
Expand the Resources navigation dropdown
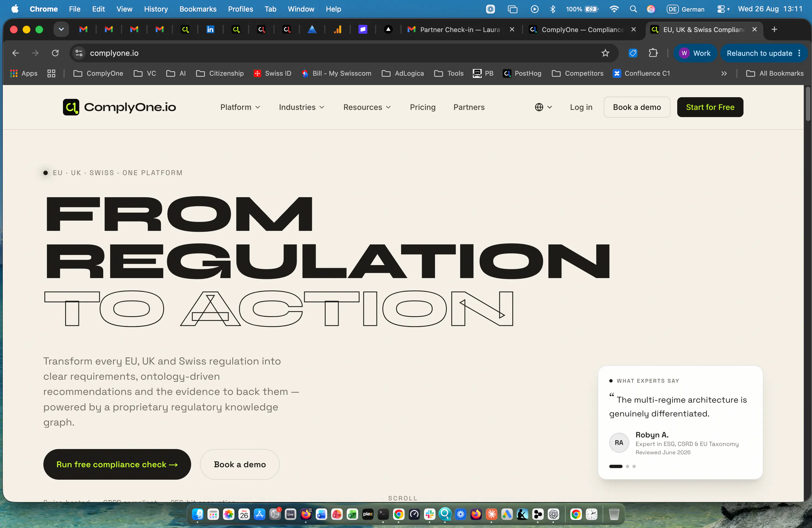pyautogui.click(x=367, y=107)
